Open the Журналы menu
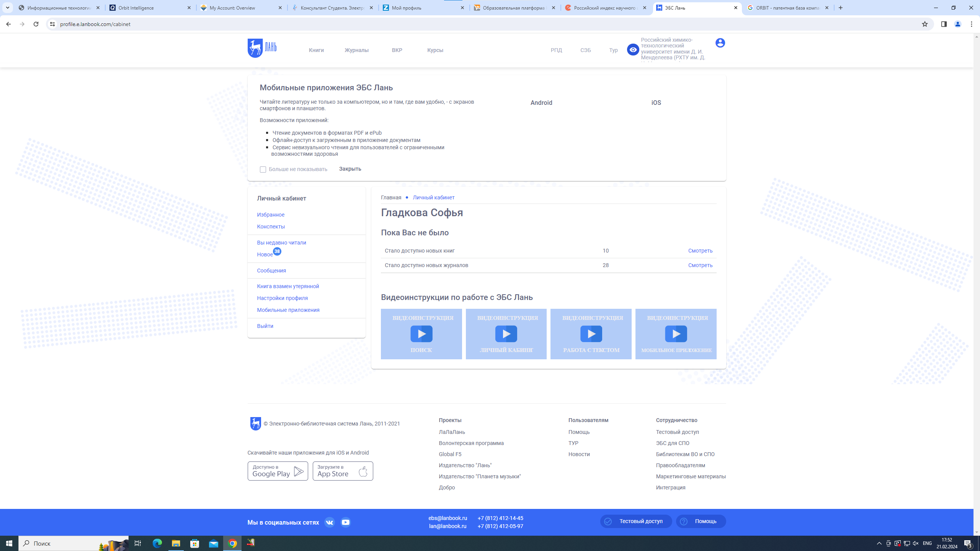This screenshot has width=980, height=551. tap(356, 50)
